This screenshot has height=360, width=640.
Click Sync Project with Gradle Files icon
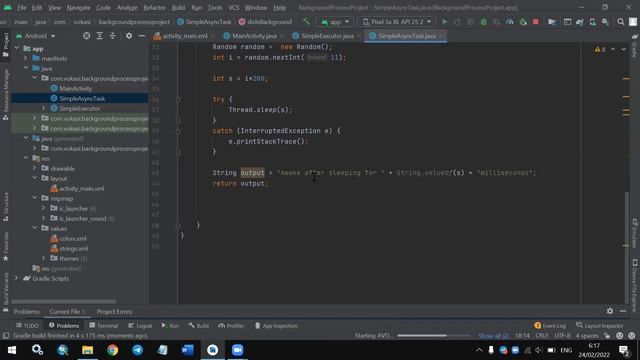[x=580, y=22]
